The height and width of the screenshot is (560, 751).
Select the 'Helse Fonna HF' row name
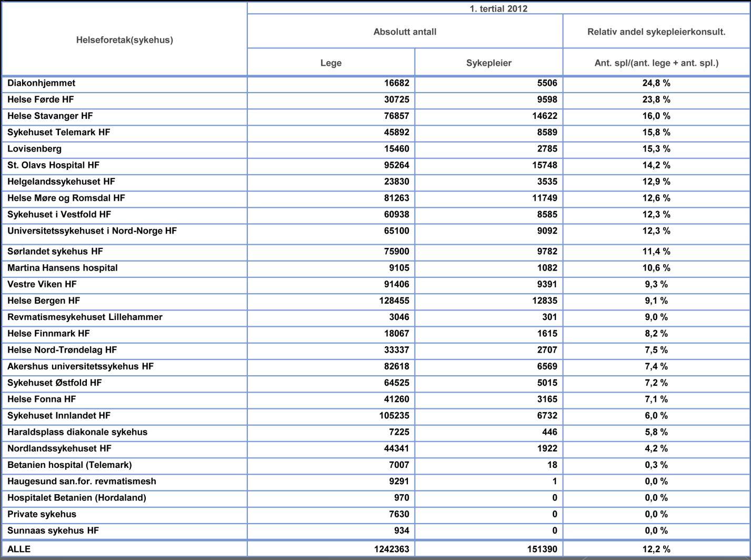(42, 399)
